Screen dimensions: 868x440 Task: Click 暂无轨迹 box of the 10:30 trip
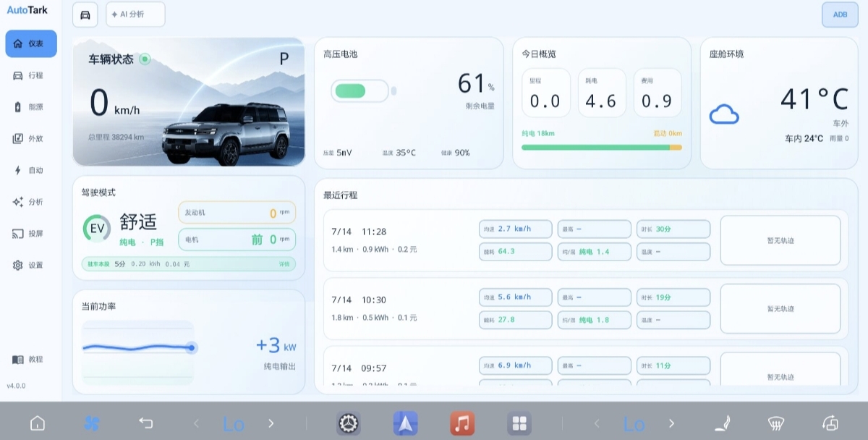780,308
